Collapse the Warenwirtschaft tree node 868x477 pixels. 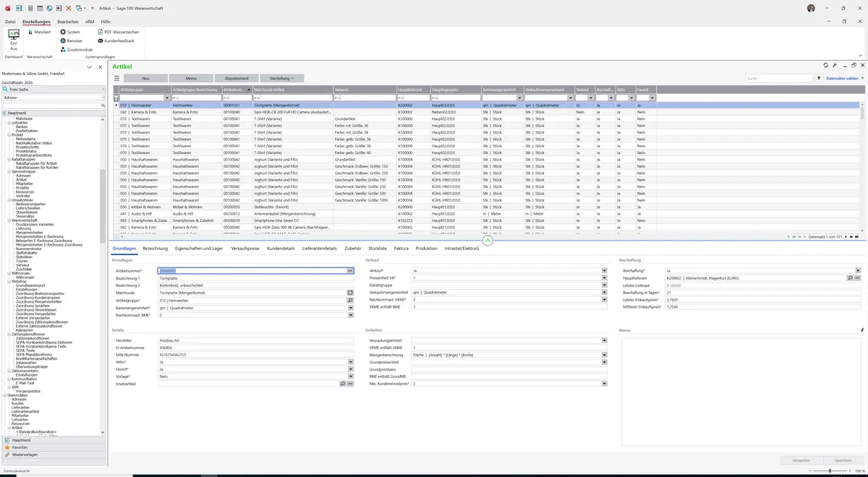click(9, 220)
